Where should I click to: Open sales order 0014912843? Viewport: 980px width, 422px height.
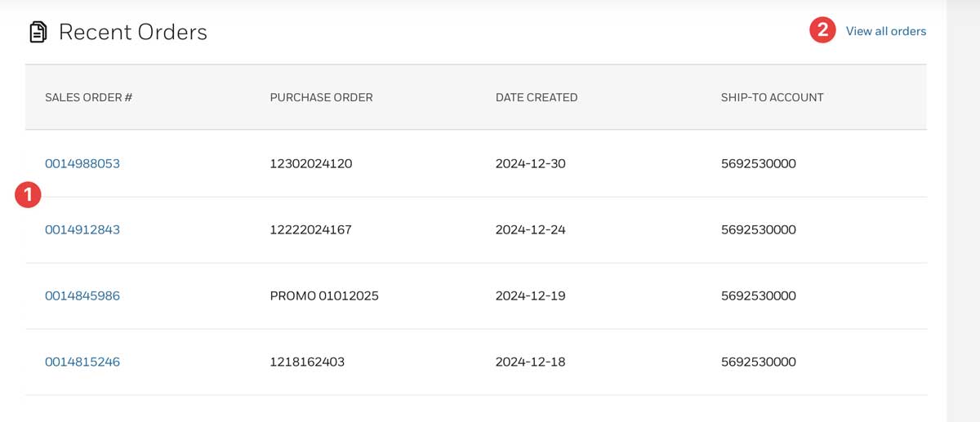click(x=82, y=229)
